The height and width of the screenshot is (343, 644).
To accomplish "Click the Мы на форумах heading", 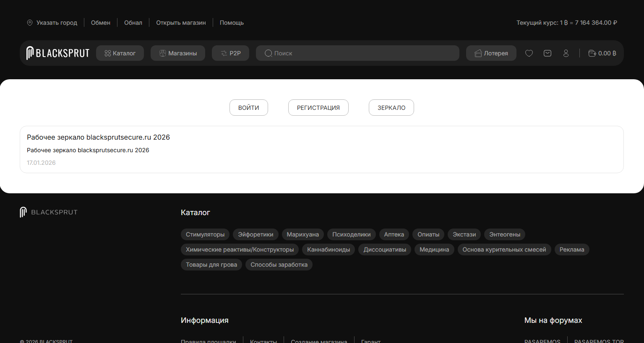I will 553,320.
